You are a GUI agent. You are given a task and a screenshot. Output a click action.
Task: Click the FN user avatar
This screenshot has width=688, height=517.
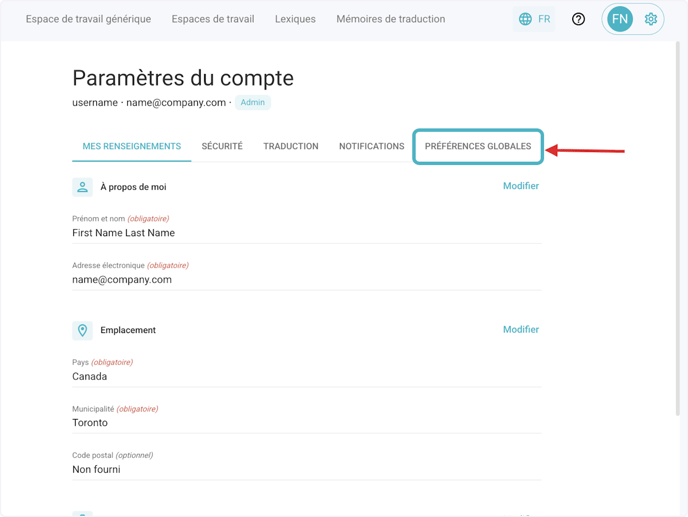click(620, 19)
